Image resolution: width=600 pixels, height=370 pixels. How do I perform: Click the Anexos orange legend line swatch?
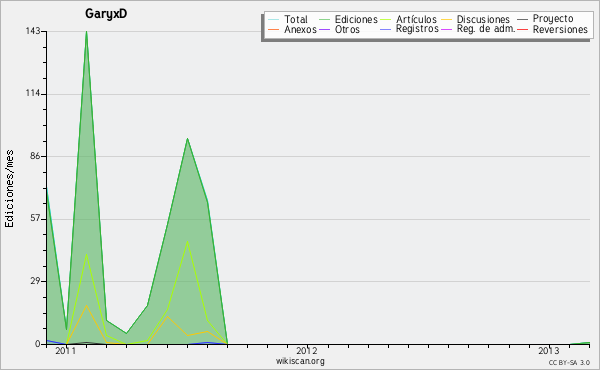(274, 29)
